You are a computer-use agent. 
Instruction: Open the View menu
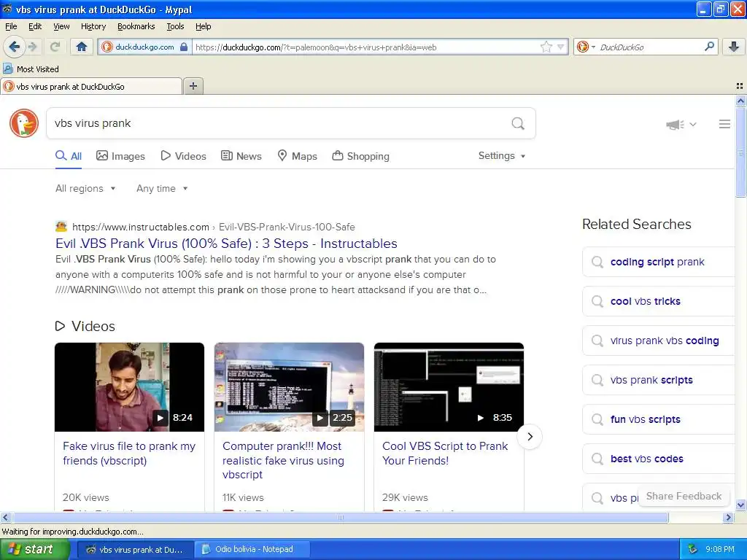pos(61,26)
